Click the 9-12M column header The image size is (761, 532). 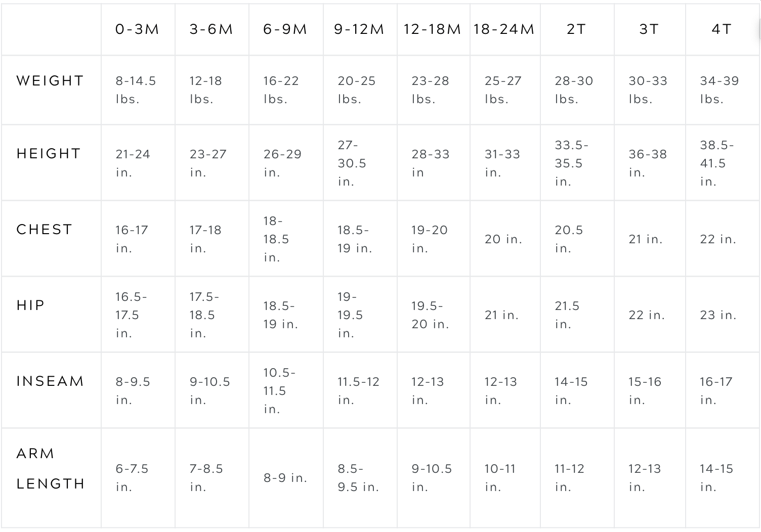(x=359, y=29)
